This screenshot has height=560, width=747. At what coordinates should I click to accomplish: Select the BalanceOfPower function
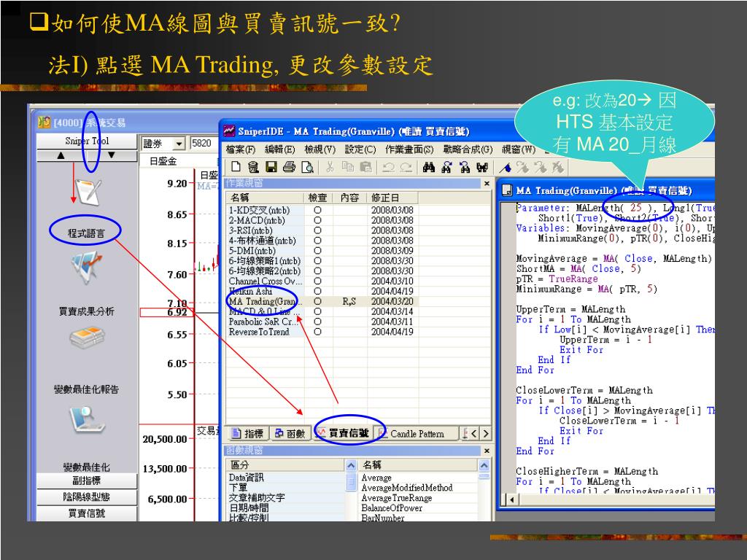pos(392,508)
